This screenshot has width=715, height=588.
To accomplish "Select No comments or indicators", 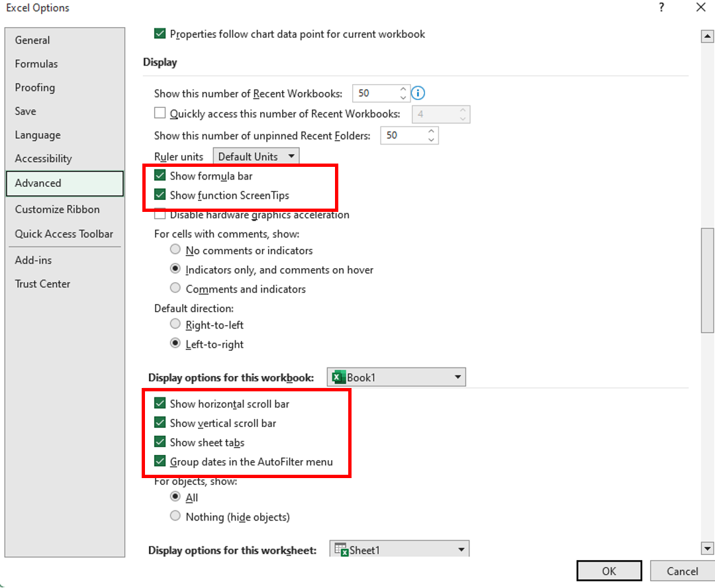I will coord(175,250).
